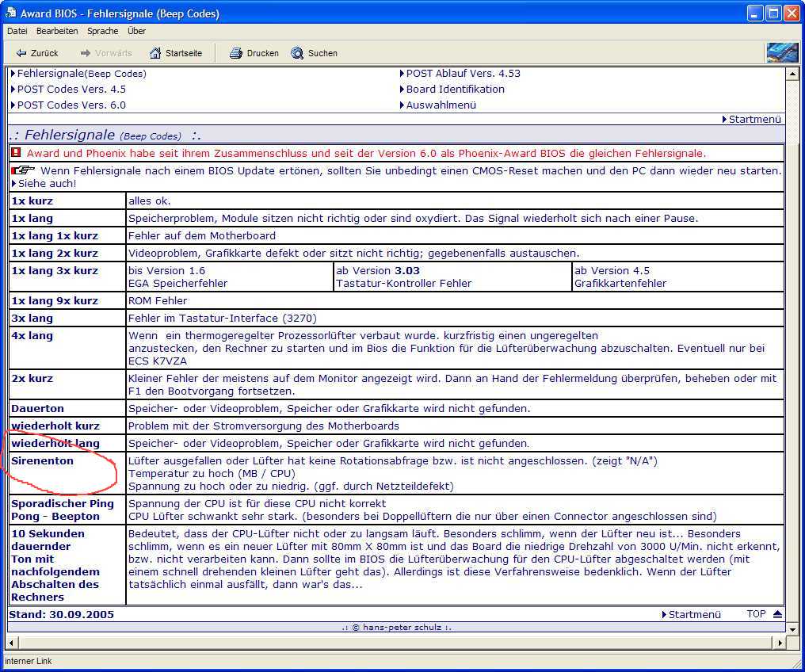Click 'interner Link' status bar text
The width and height of the screenshot is (805, 672).
point(29,661)
